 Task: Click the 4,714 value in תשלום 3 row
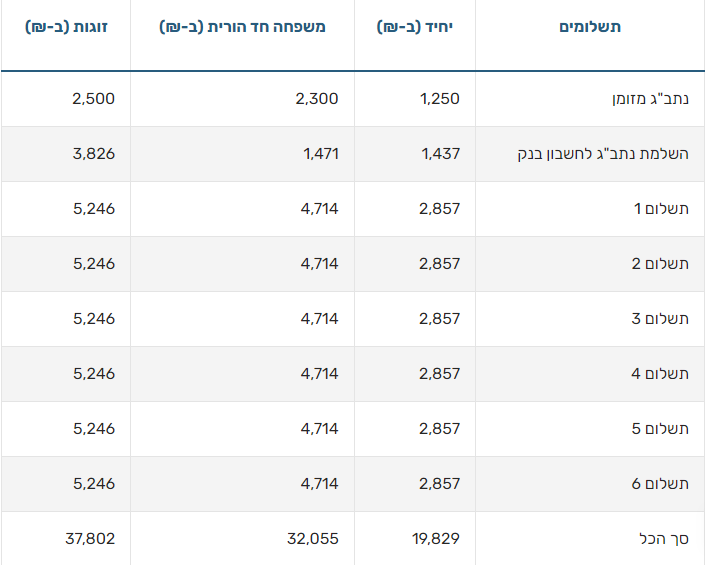320,319
